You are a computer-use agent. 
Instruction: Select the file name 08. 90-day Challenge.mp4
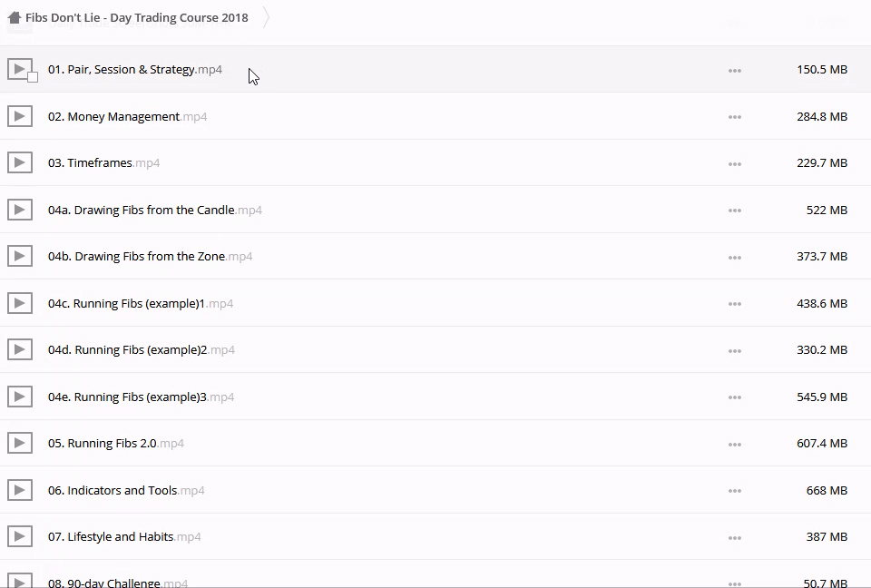point(118,583)
